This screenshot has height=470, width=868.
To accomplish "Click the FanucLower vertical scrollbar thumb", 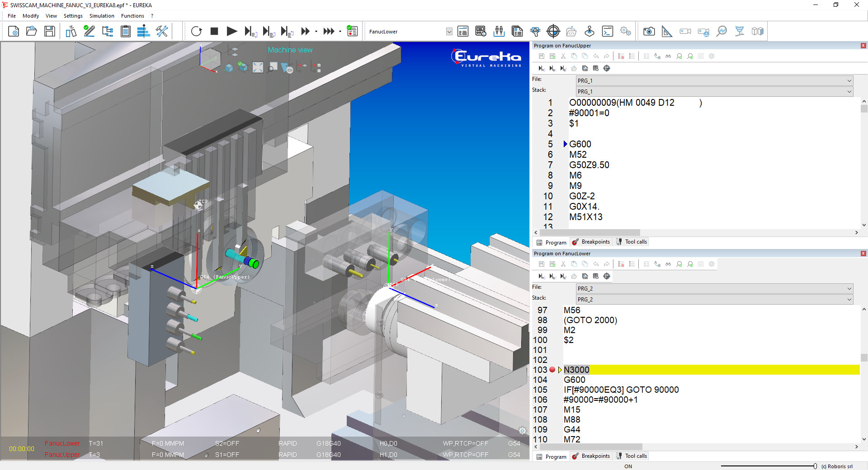I will (x=864, y=357).
